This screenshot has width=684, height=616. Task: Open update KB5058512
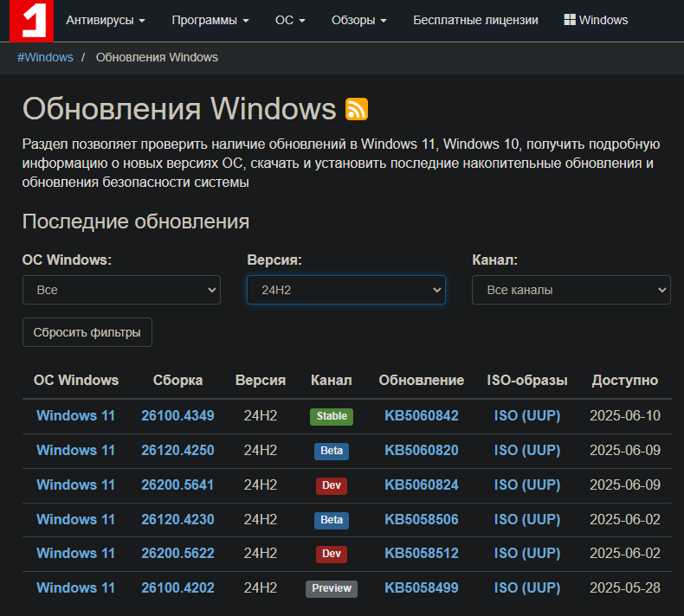click(422, 553)
